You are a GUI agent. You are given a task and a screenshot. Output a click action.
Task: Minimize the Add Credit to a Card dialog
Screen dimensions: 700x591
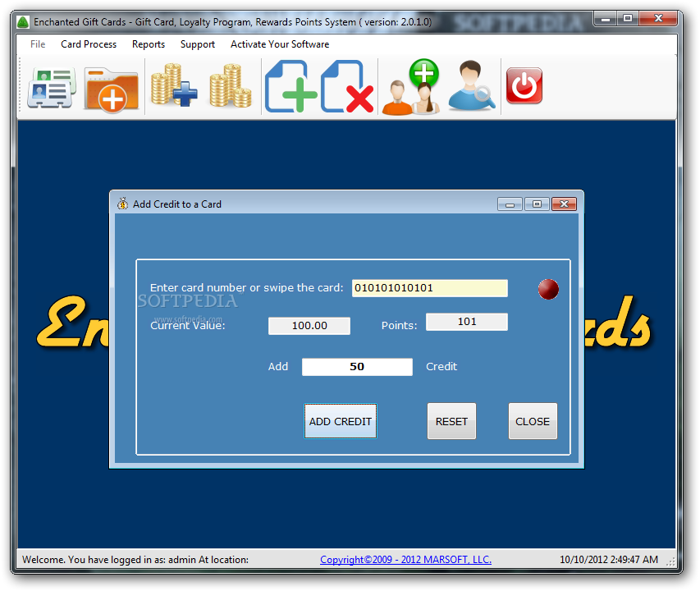[510, 204]
